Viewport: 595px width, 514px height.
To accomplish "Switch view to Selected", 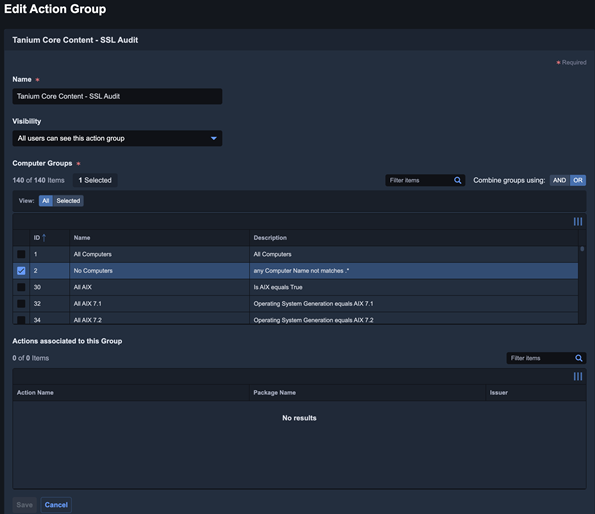I will (x=68, y=201).
